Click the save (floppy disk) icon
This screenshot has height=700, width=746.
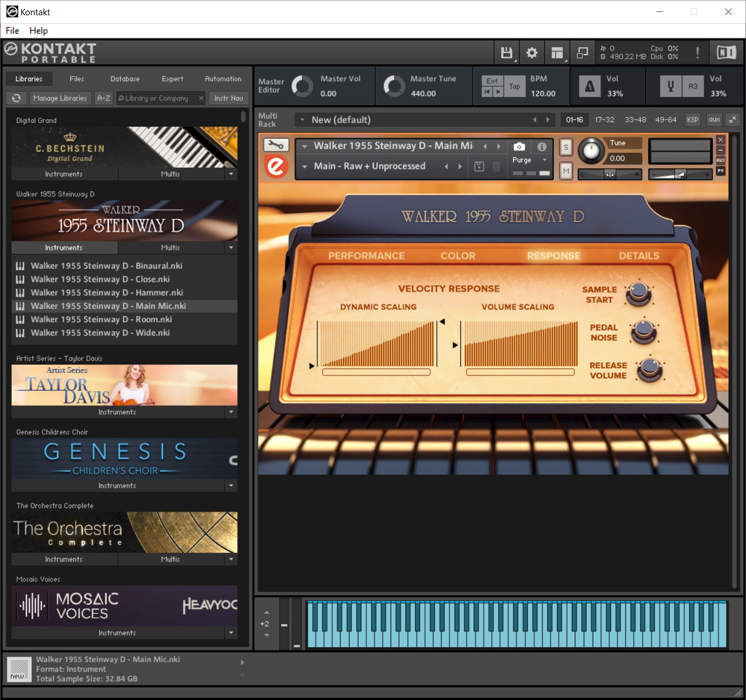click(507, 53)
